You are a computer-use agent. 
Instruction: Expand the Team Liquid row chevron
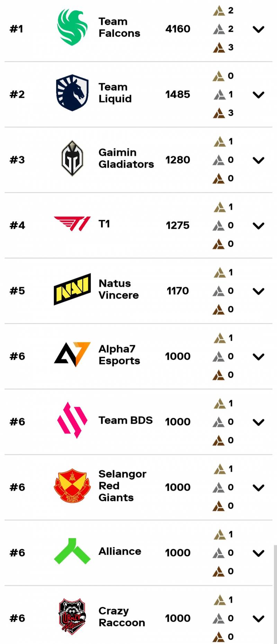pyautogui.click(x=258, y=95)
